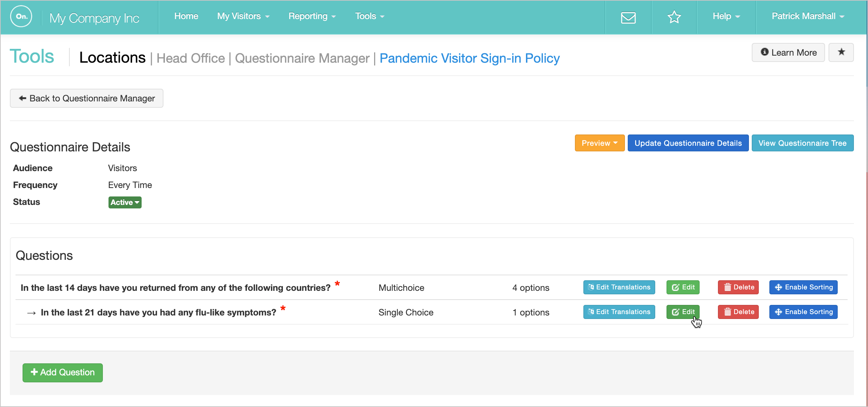
Task: Open the Active status dropdown
Action: tap(125, 202)
